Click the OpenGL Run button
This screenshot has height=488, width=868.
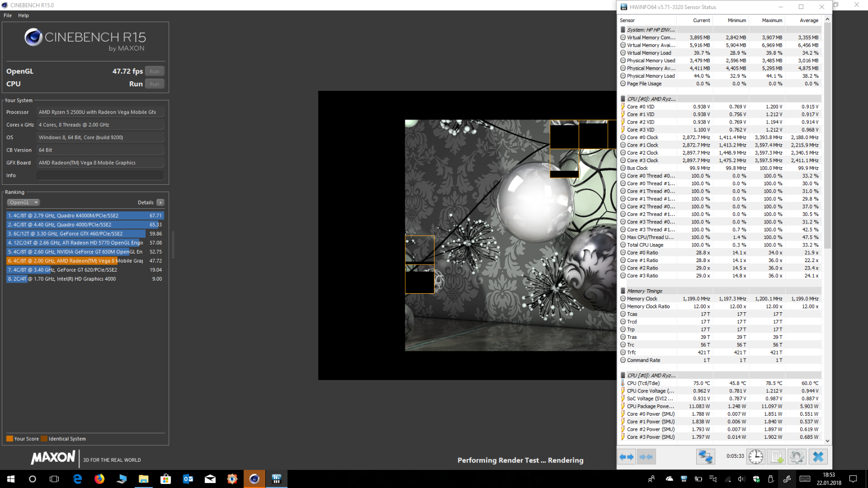(x=154, y=71)
